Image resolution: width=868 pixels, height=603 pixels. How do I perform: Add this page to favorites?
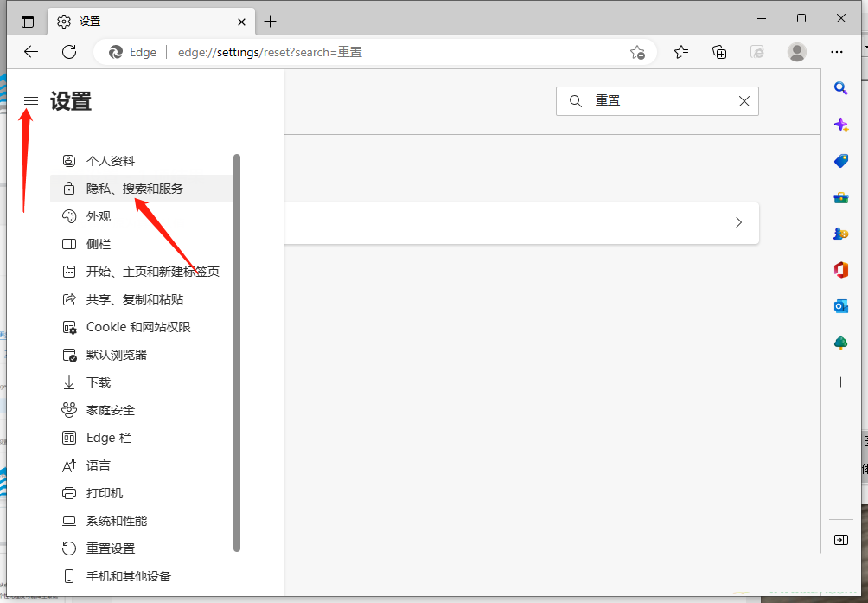pyautogui.click(x=637, y=52)
